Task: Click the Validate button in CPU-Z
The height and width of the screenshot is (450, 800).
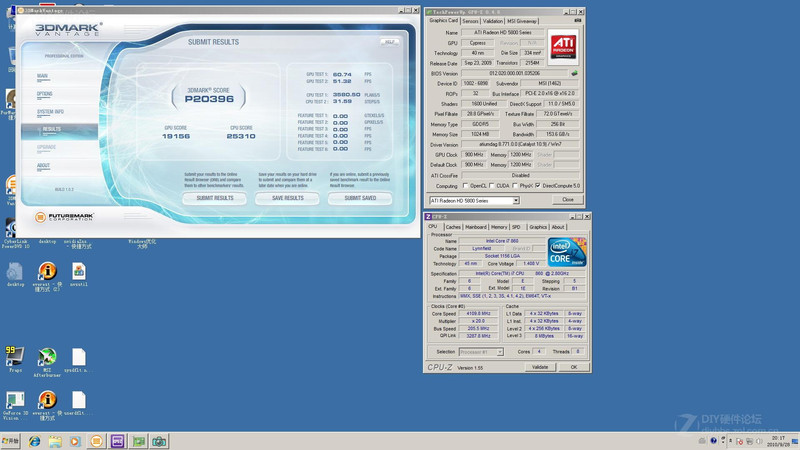Action: point(540,367)
